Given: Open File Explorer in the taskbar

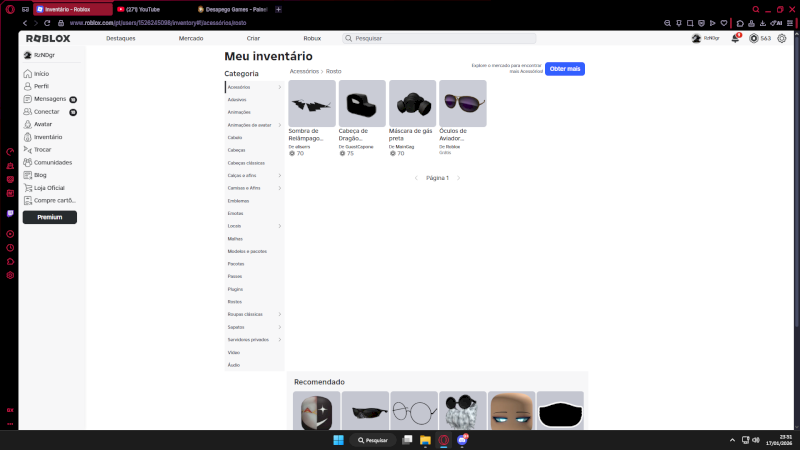Looking at the screenshot, I should click(x=425, y=440).
